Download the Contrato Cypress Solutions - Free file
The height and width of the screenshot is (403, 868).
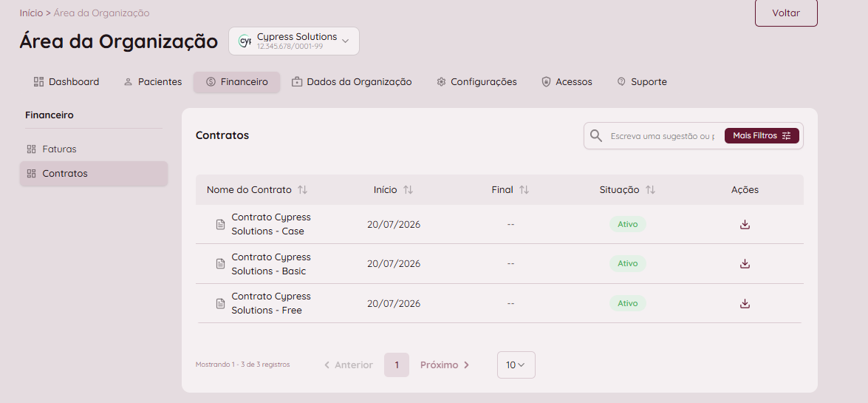(745, 304)
